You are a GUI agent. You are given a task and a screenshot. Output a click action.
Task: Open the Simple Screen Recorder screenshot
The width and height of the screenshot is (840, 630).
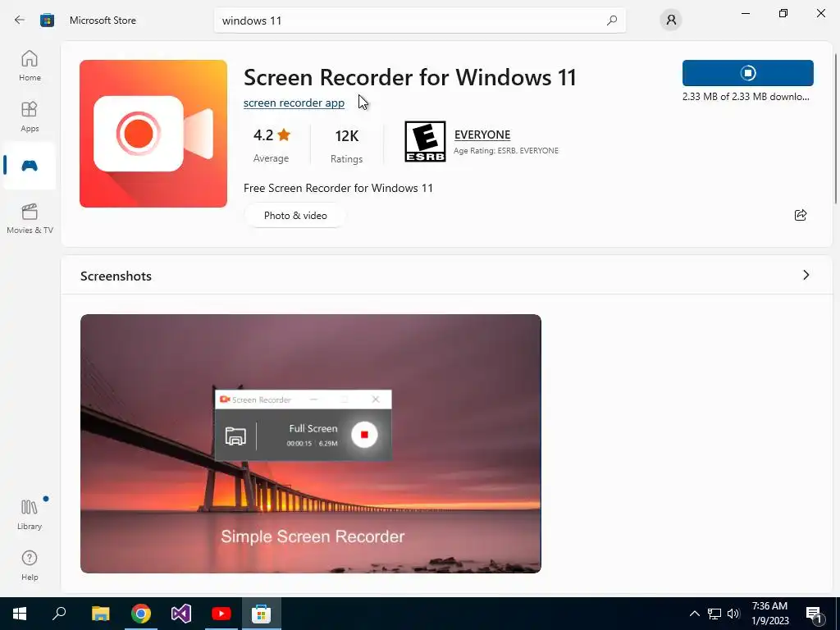click(x=311, y=444)
